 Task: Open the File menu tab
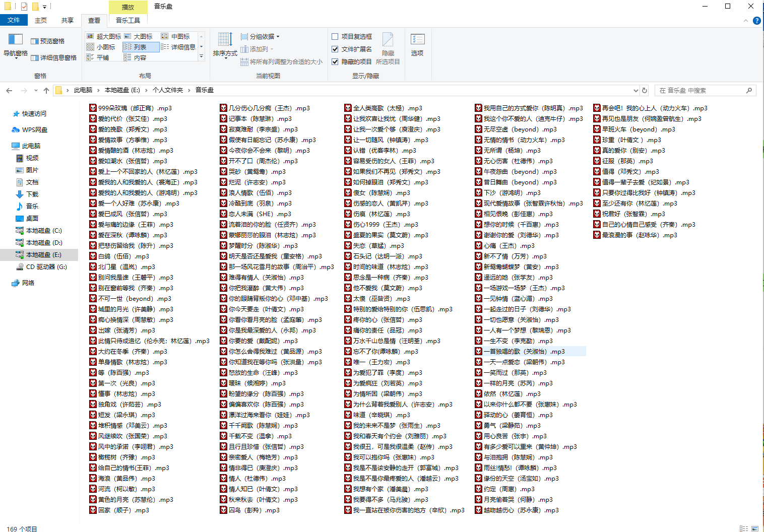click(14, 20)
